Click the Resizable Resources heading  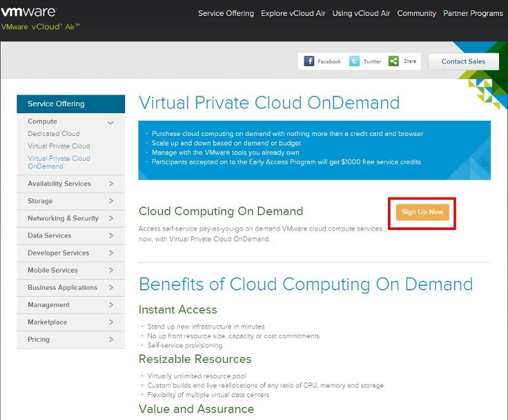click(x=195, y=359)
